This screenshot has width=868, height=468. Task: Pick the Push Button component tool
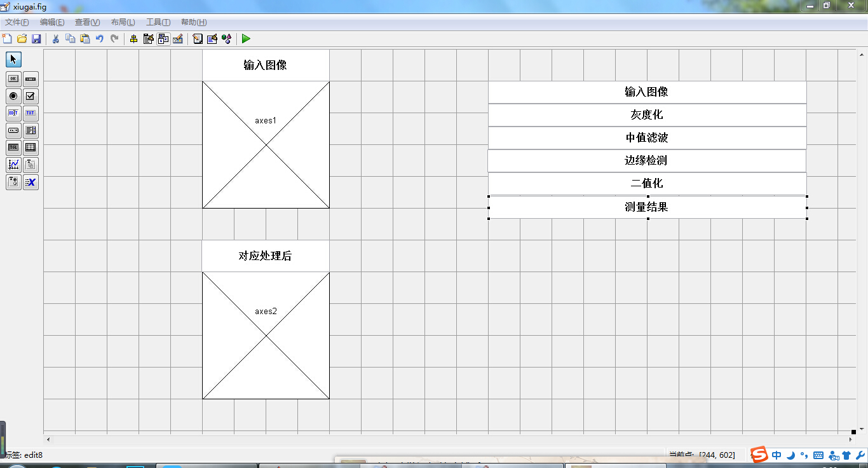pyautogui.click(x=13, y=79)
